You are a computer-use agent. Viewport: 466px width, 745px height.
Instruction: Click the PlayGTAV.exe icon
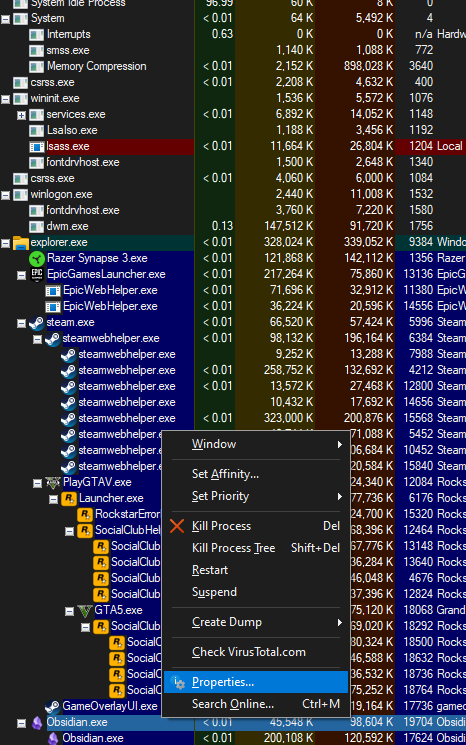53,483
